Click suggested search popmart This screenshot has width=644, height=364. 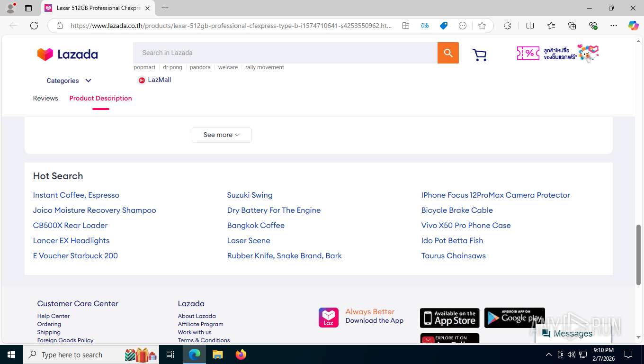144,67
